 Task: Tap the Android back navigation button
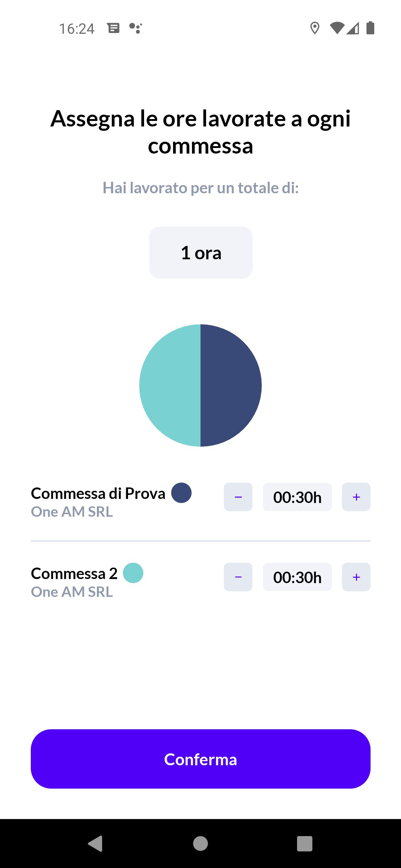coord(95,844)
